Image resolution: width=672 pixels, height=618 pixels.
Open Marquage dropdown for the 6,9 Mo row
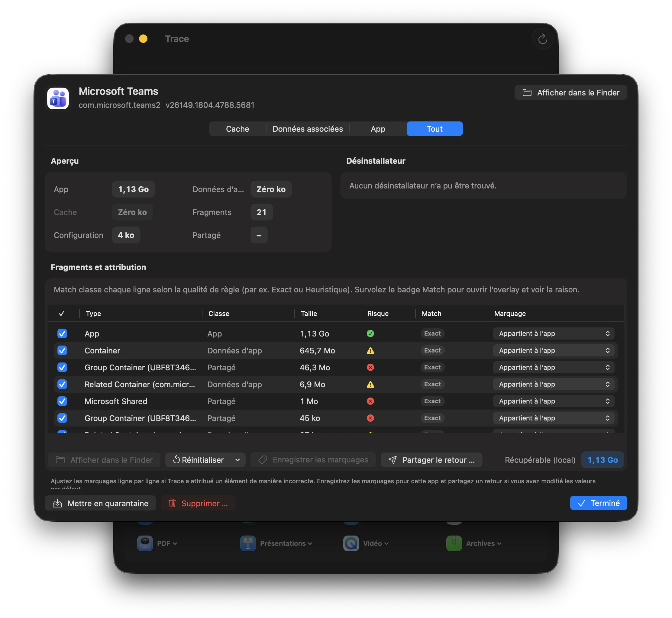click(554, 384)
